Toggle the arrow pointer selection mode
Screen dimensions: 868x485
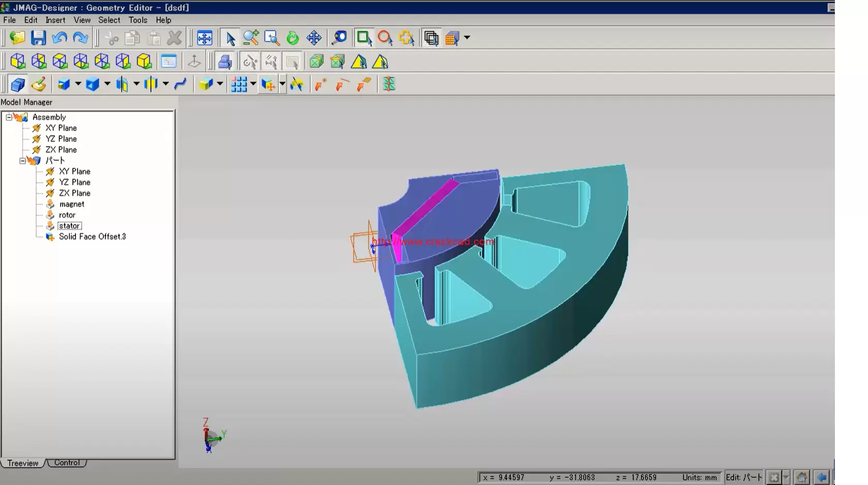click(x=230, y=38)
